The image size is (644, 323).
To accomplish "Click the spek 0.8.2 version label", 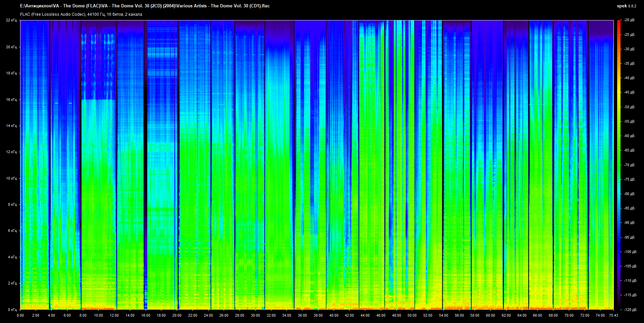I will (626, 6).
